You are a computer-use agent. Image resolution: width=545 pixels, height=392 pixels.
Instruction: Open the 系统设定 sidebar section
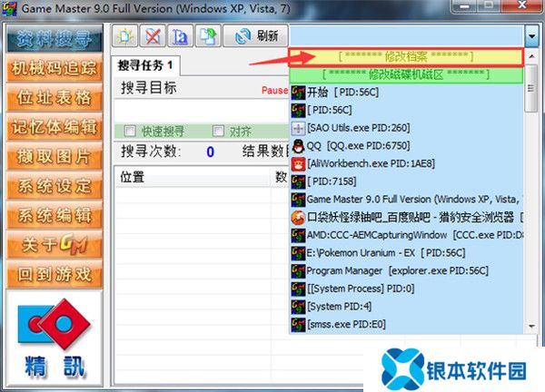coord(54,186)
